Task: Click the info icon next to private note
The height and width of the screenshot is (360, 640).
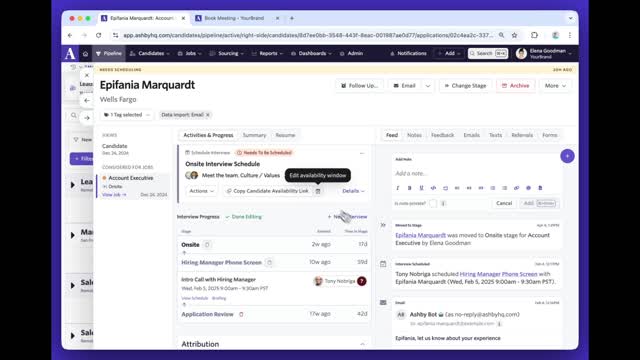Action: (443, 203)
